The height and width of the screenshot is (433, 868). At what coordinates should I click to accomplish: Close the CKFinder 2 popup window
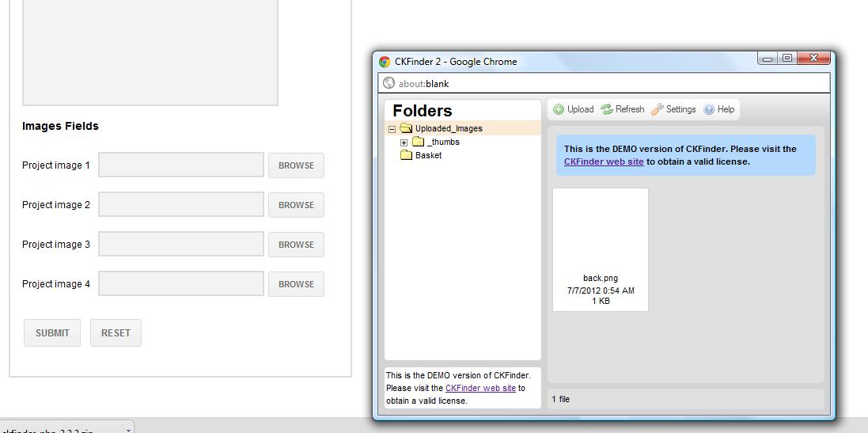pyautogui.click(x=813, y=58)
